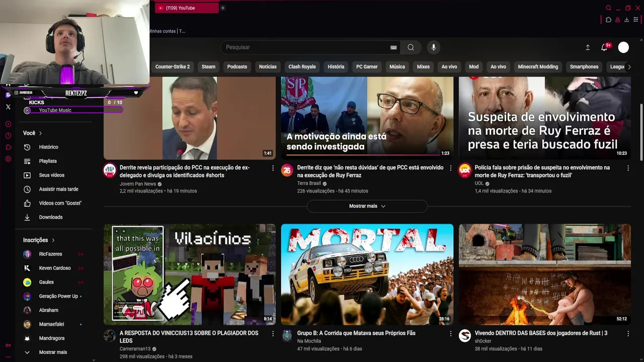Open new tab with plus button

pyautogui.click(x=223, y=8)
